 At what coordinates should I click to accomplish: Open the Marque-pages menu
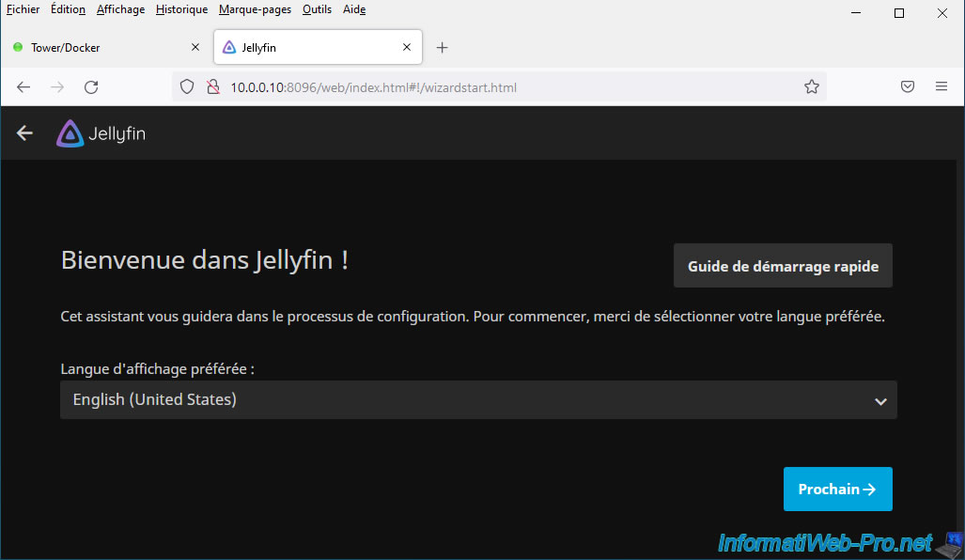click(x=255, y=9)
